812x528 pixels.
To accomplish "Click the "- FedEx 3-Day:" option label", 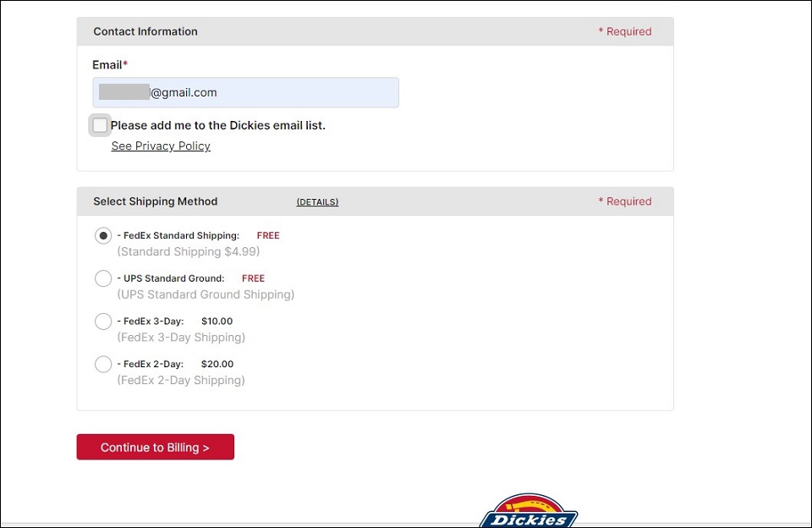I will tap(151, 322).
